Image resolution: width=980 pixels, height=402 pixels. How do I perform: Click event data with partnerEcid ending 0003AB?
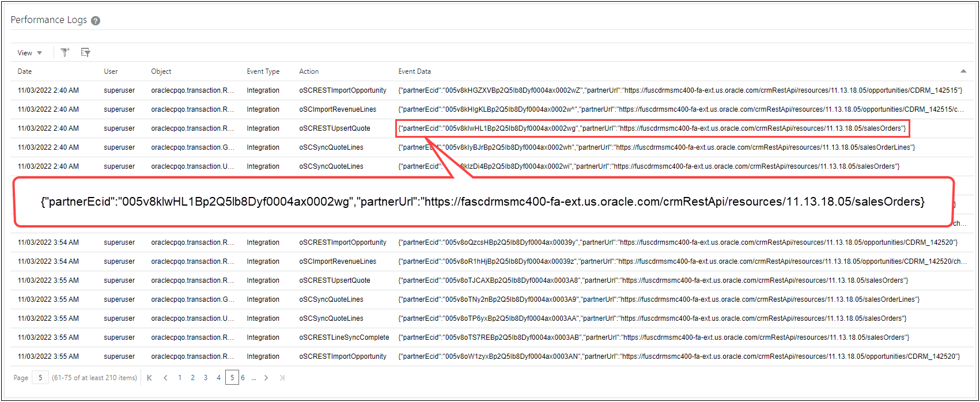[654, 337]
